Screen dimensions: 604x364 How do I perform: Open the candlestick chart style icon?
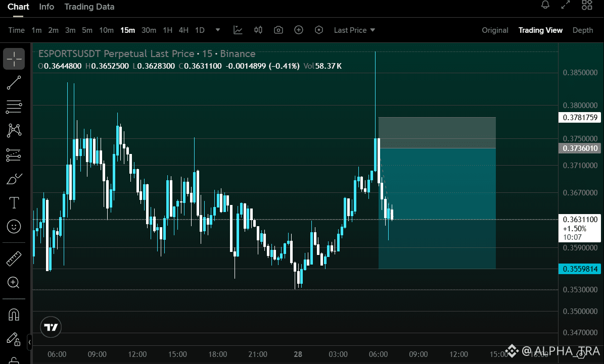tap(258, 30)
